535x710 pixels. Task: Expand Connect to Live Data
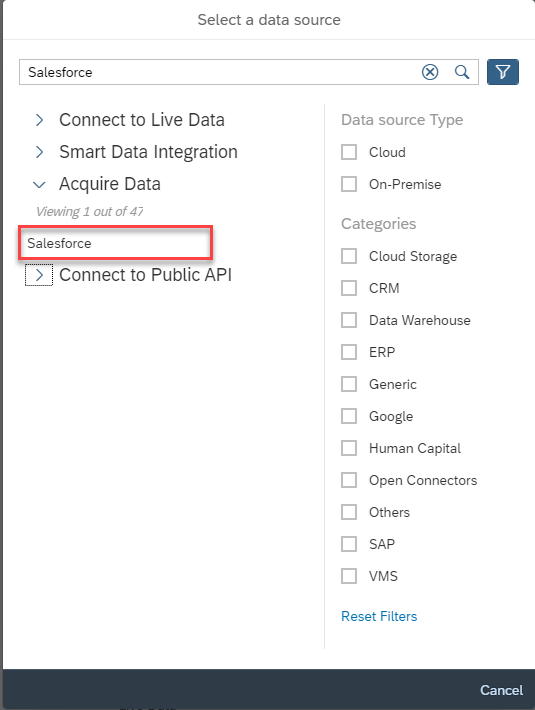39,120
